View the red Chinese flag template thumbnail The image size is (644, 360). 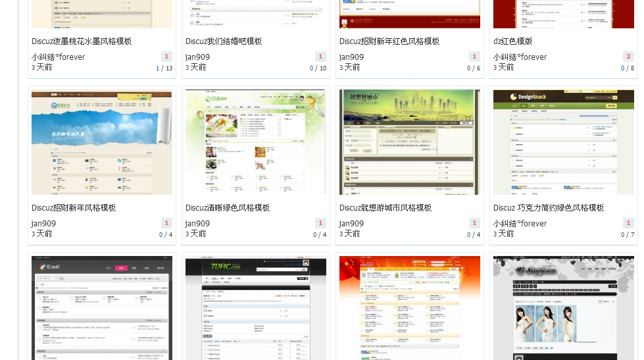coord(409,308)
